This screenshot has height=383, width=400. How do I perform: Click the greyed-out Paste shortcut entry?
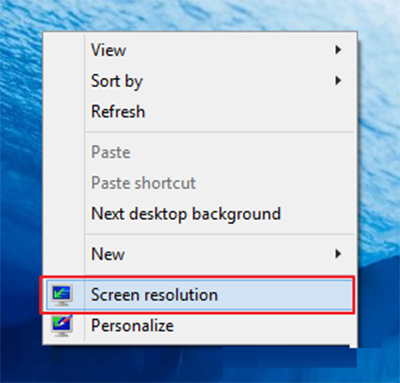199,183
